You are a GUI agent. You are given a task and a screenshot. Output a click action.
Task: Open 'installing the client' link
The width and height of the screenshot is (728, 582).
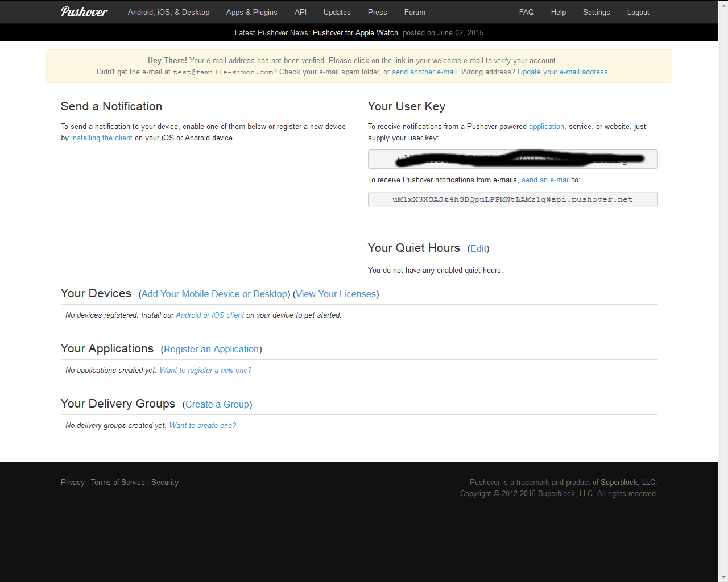tap(101, 138)
